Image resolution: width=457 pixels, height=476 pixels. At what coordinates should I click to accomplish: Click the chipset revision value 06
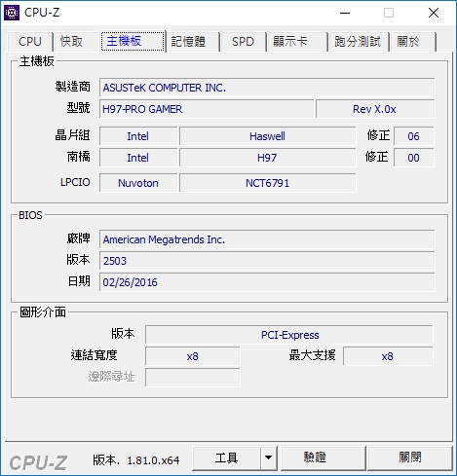click(414, 136)
